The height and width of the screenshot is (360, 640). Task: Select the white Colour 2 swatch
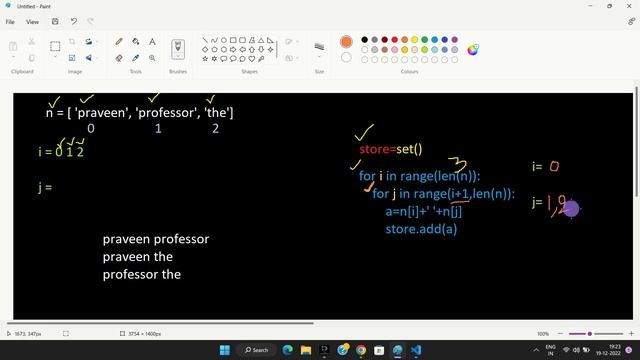tap(346, 58)
